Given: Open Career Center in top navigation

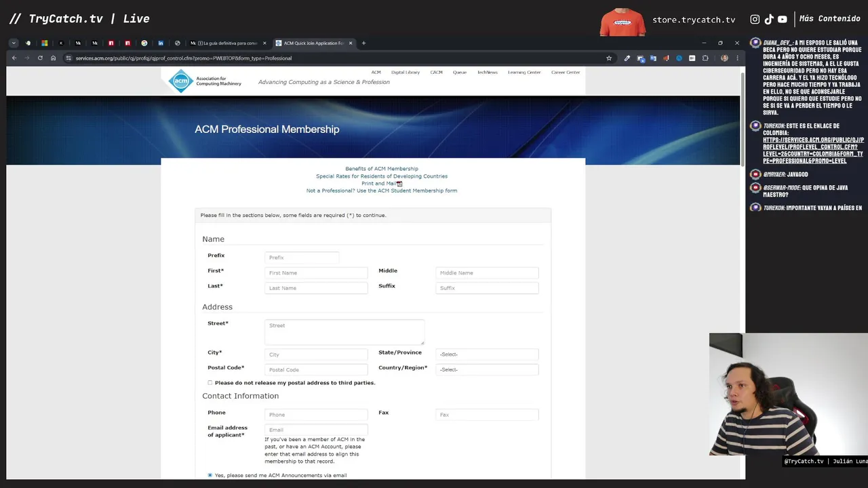Looking at the screenshot, I should (566, 73).
